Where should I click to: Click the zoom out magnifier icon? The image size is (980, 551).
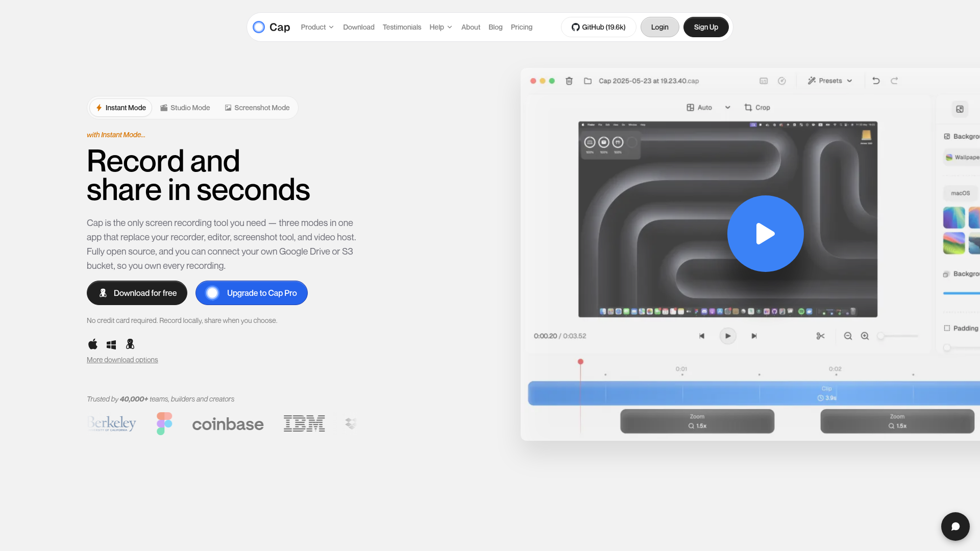848,336
